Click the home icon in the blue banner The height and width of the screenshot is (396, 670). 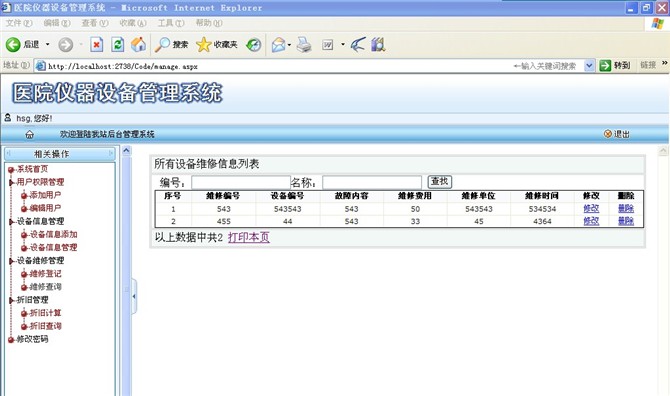(29, 135)
